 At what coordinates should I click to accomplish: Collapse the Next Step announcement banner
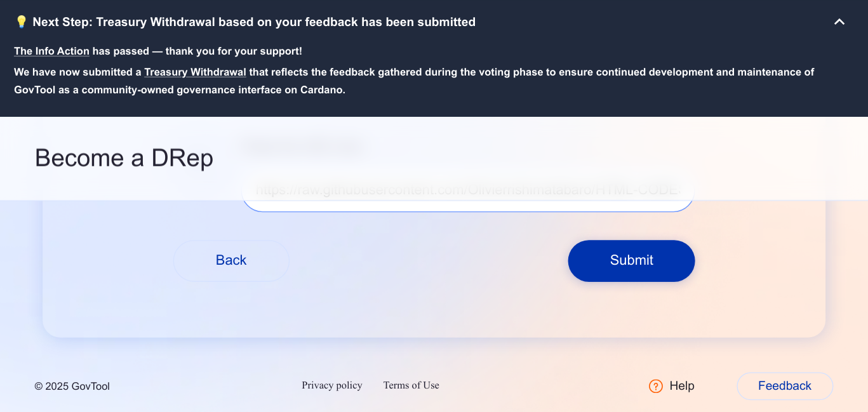(x=839, y=22)
